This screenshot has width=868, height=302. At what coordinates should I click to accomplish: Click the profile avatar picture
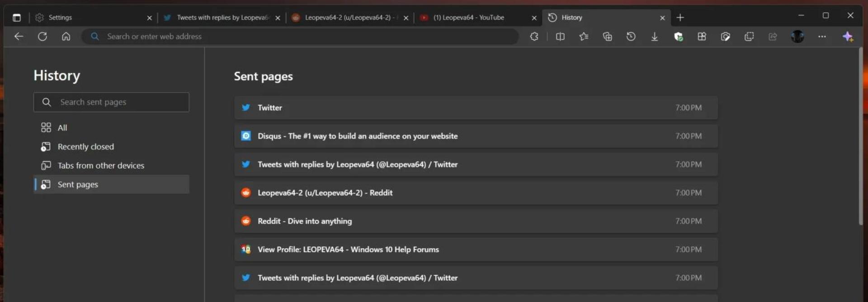(797, 37)
